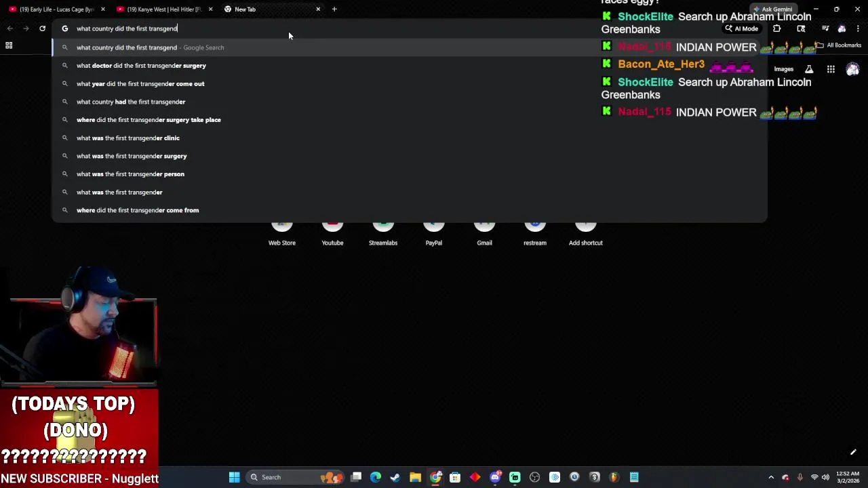Open the Chrome three-dot menu
The width and height of the screenshot is (868, 488).
[858, 28]
